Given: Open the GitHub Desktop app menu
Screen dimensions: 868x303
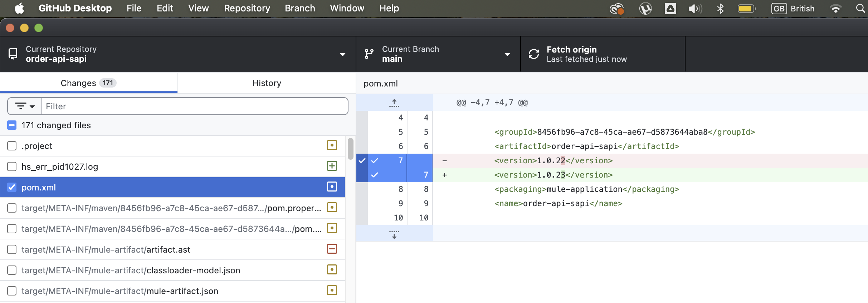Looking at the screenshot, I should (x=75, y=8).
